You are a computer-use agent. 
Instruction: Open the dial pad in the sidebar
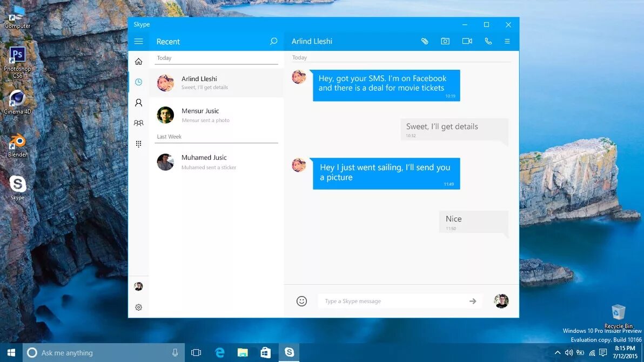click(x=138, y=143)
